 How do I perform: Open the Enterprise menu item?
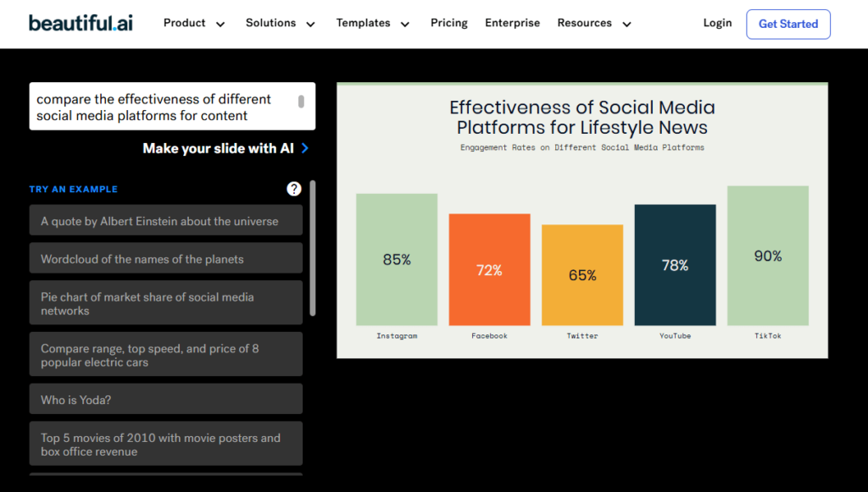point(512,23)
